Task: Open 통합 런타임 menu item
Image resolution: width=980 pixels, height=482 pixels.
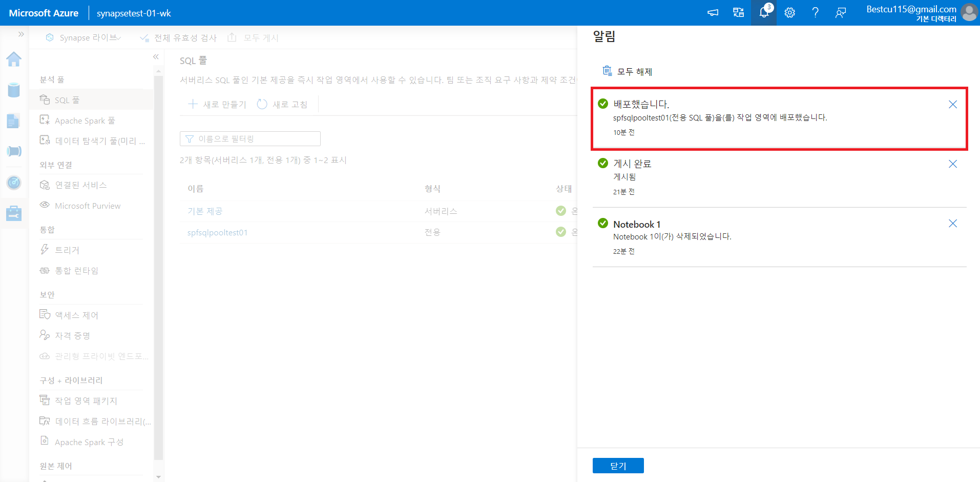Action: coord(92,271)
